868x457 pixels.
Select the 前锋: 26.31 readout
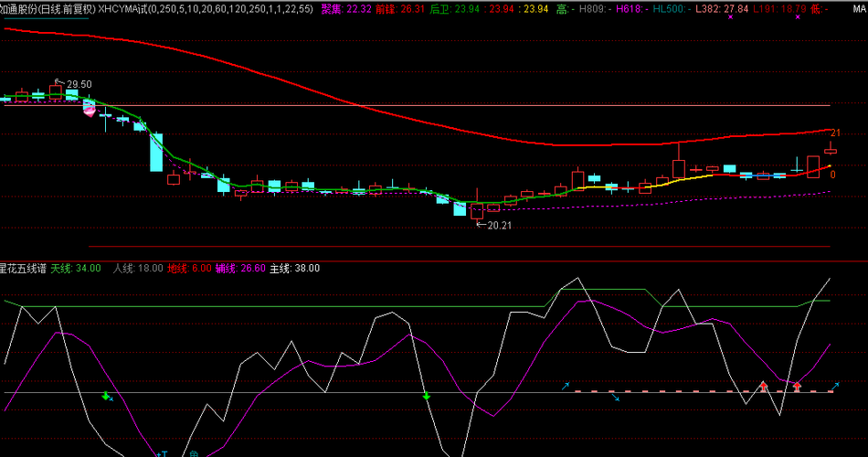click(399, 9)
